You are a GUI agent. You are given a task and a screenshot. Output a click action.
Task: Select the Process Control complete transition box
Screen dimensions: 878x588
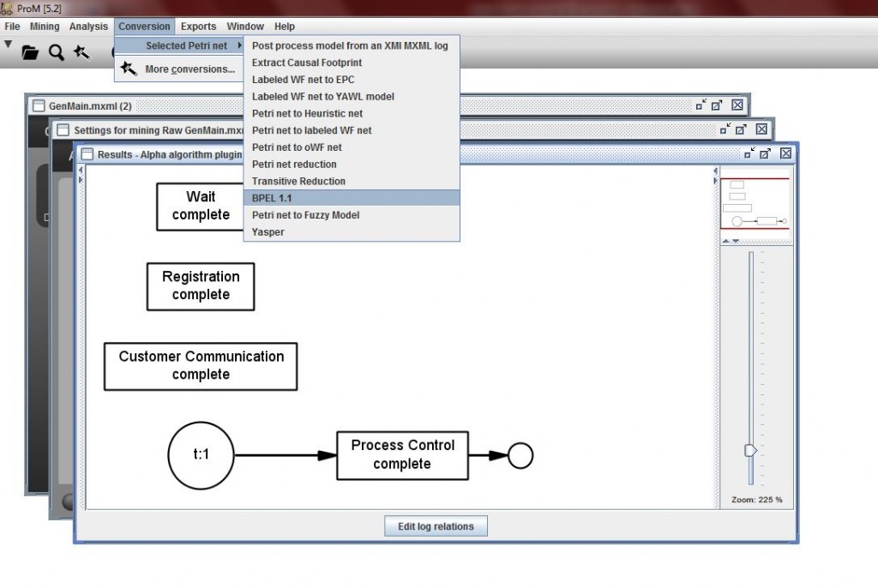(402, 455)
